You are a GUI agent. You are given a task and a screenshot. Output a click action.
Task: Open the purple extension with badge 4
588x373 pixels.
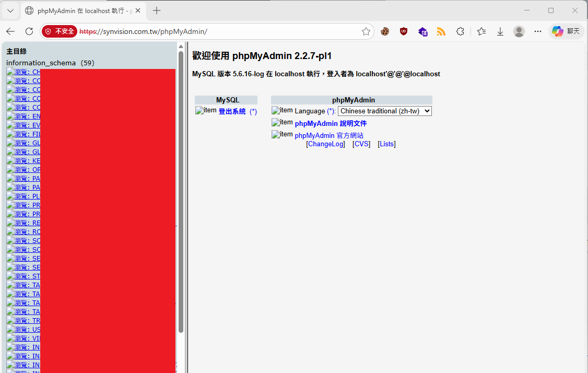pos(422,31)
